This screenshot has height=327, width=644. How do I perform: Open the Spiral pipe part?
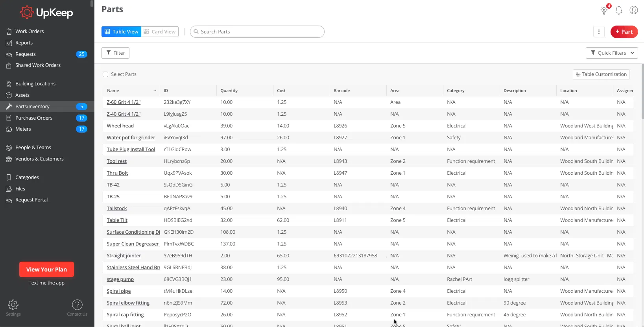[x=118, y=291]
